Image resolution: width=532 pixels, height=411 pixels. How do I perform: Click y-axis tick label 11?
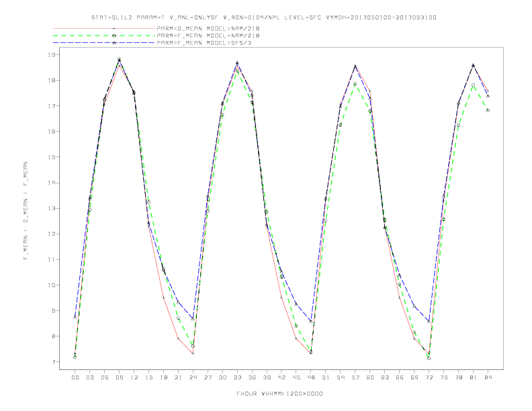53,259
